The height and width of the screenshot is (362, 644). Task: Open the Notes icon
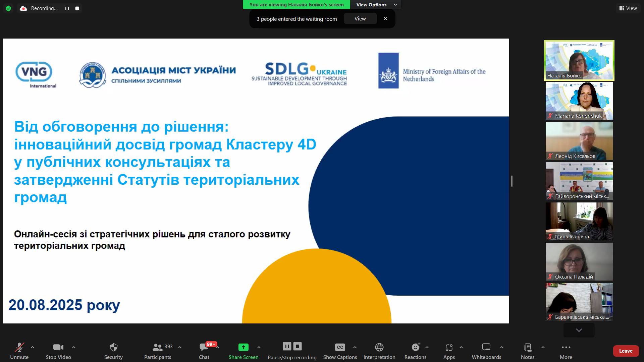[x=528, y=347]
